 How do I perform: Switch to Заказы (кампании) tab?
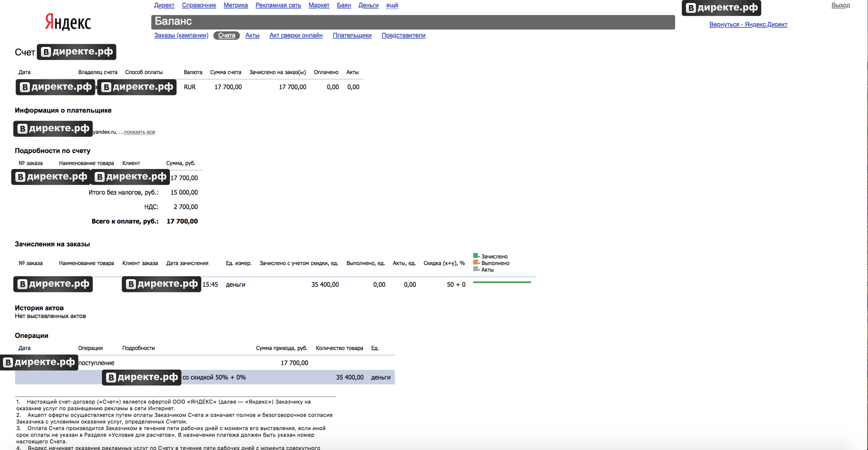pos(181,35)
